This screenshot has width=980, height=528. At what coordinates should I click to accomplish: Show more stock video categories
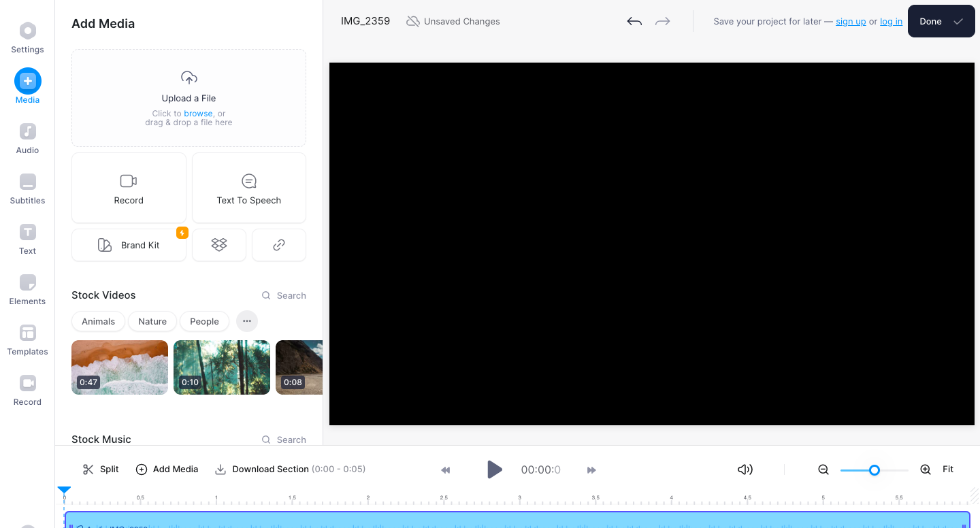247,321
